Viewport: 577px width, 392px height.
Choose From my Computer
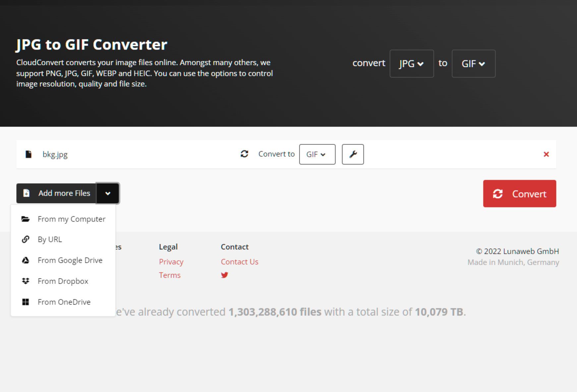pyautogui.click(x=63, y=219)
